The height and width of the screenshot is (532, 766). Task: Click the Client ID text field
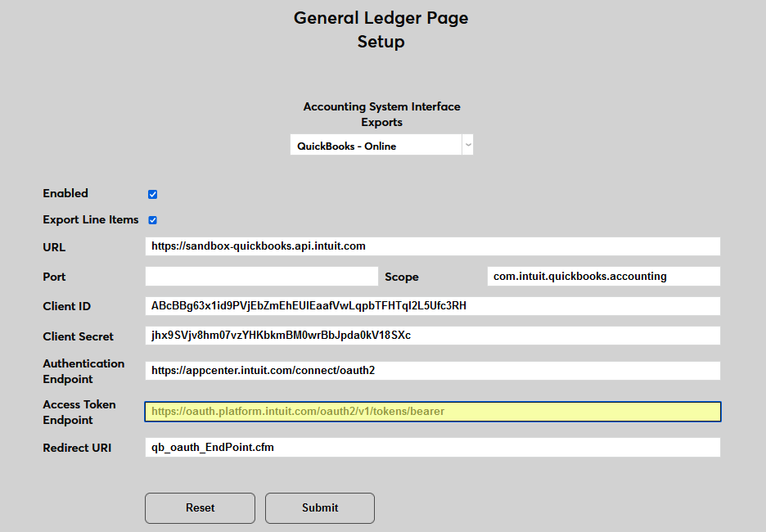click(x=432, y=305)
